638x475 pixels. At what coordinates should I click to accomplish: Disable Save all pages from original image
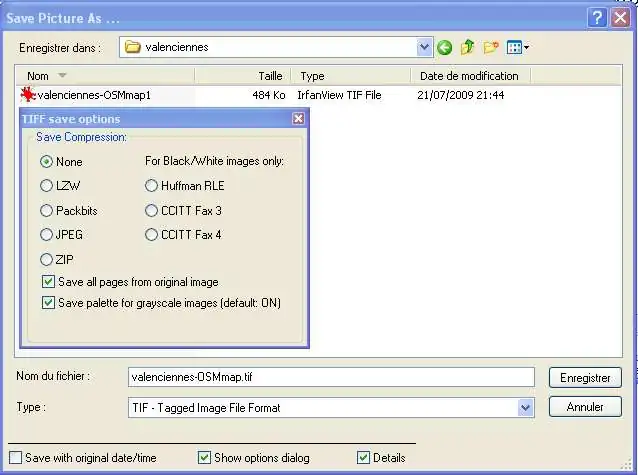point(48,282)
